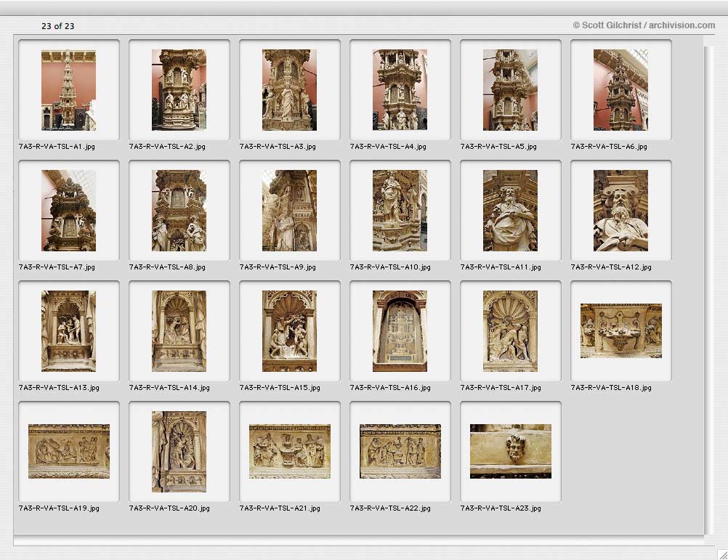Open thumbnail 7A3-R-VA-TSL-A5.jpg
Image resolution: width=728 pixels, height=560 pixels.
pos(510,90)
